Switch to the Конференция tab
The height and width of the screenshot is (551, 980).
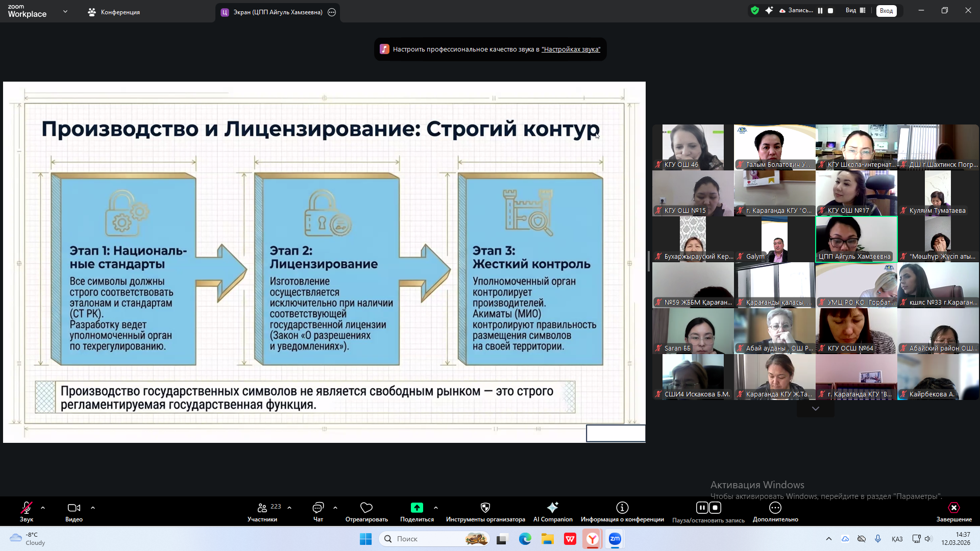[x=114, y=12]
